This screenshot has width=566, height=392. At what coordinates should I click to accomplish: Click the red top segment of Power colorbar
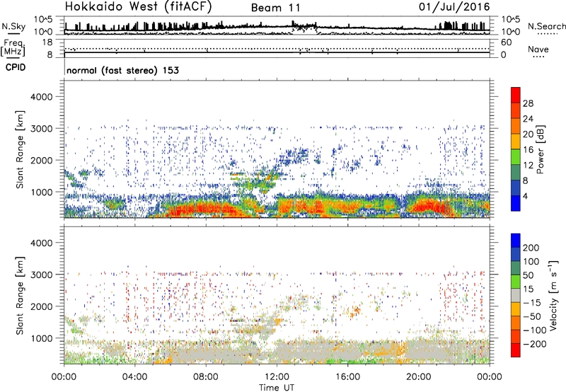pos(516,95)
